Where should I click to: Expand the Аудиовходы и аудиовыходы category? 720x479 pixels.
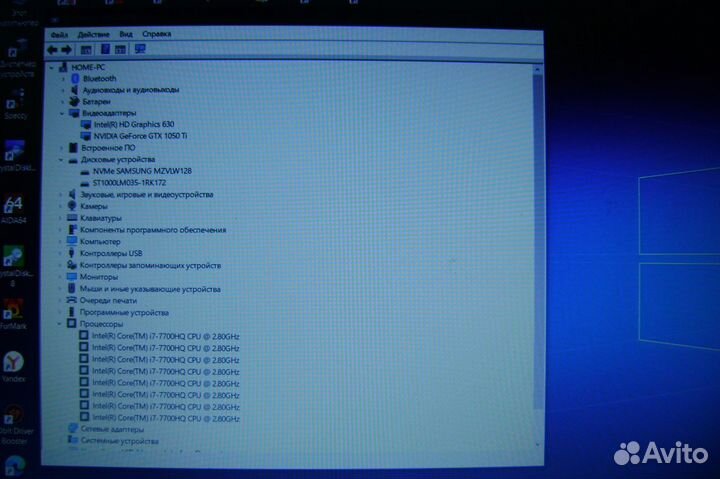(63, 90)
